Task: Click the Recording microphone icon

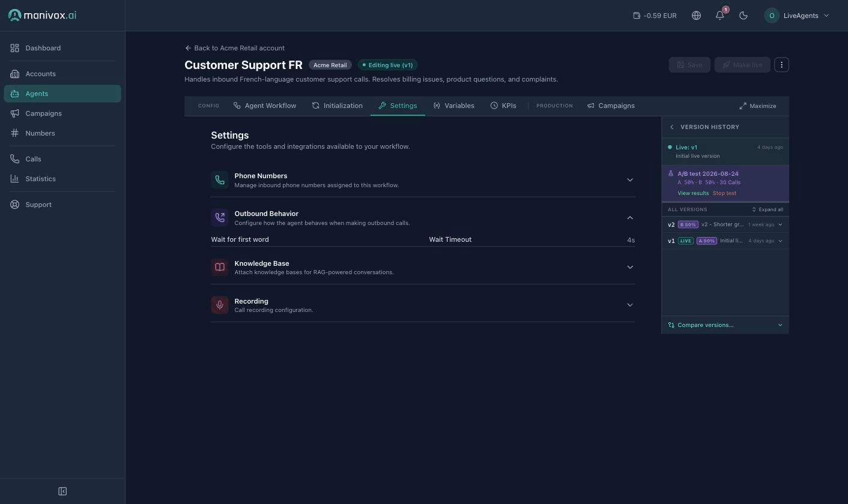Action: click(220, 305)
